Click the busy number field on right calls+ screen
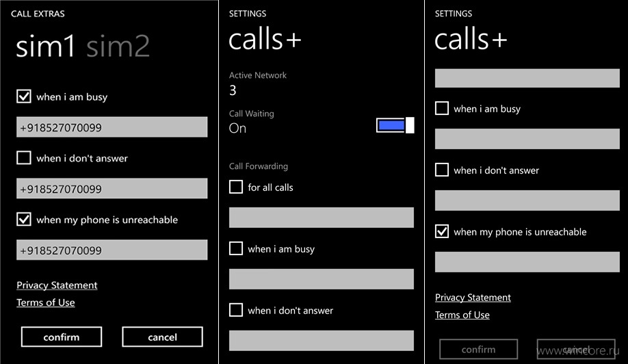Viewport: 628px width, 364px height. point(527,139)
